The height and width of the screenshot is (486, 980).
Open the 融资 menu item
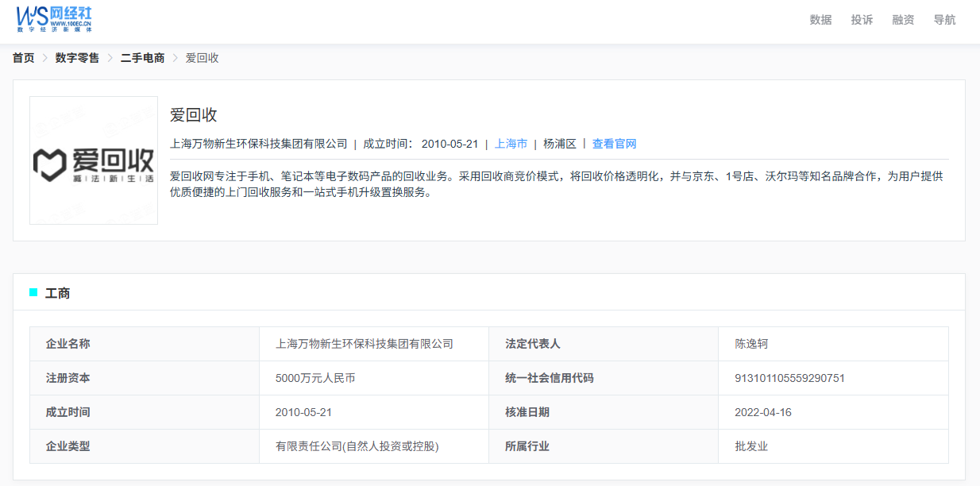pyautogui.click(x=903, y=20)
